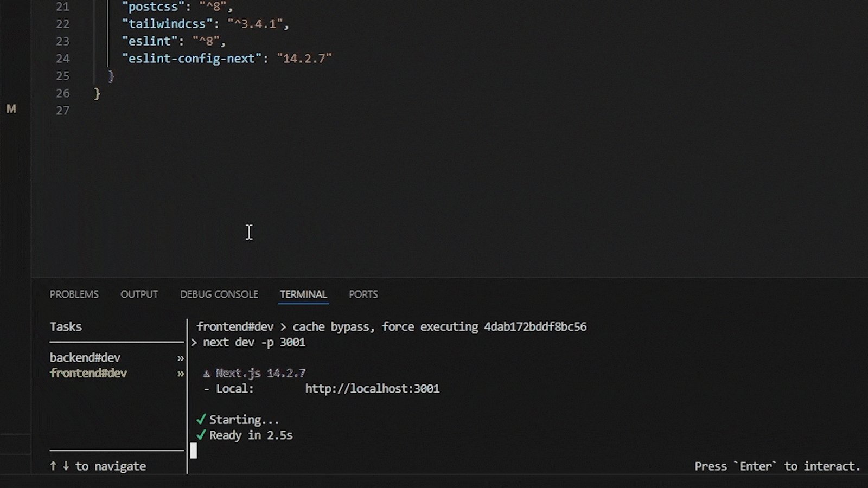Select the frontend#dev task in Tasks list
Viewport: 868px width, 488px height.
tap(88, 373)
